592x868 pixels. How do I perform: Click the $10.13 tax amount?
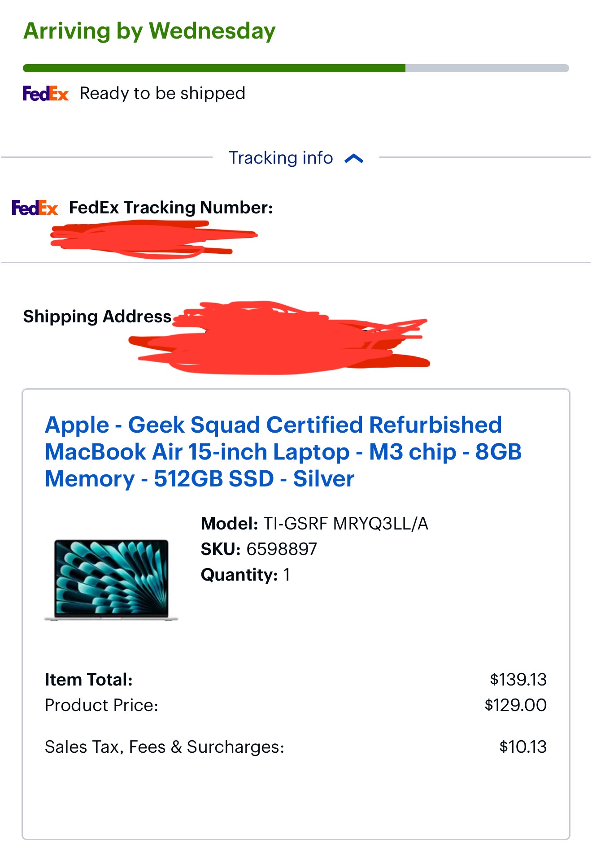523,747
